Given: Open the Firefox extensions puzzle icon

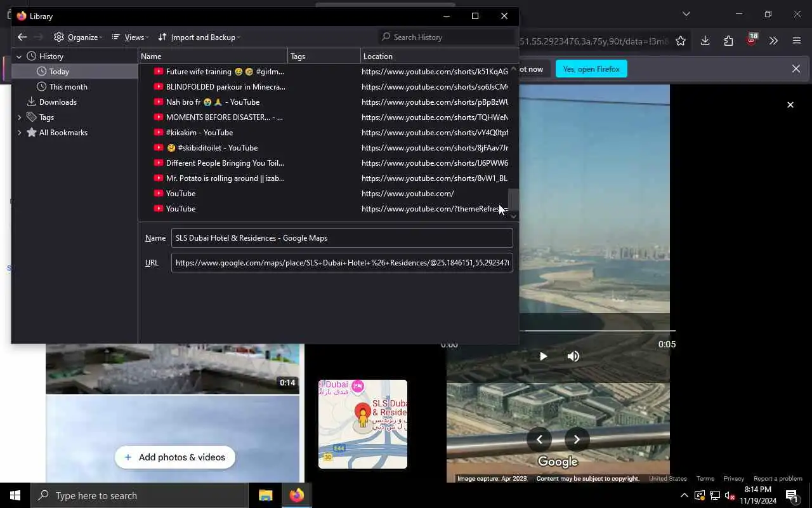Looking at the screenshot, I should click(x=728, y=41).
